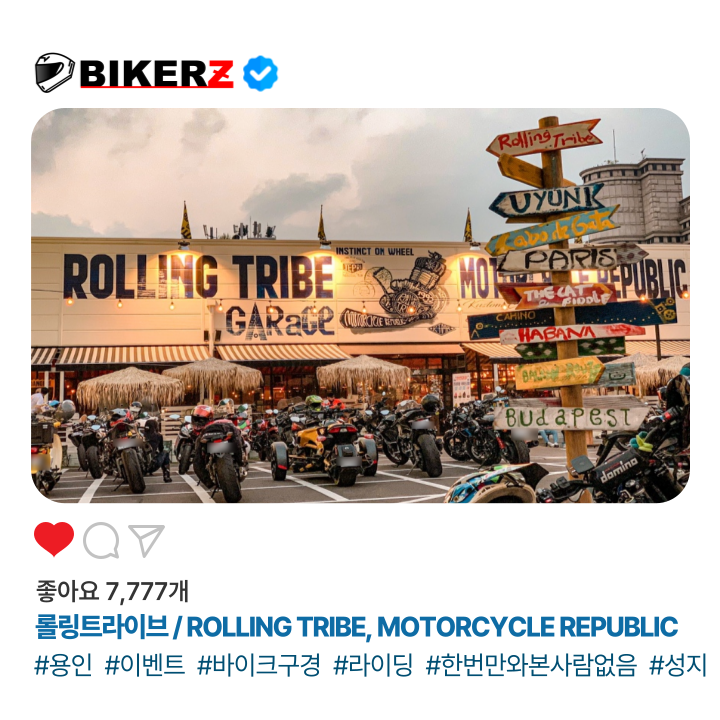This screenshot has height=720, width=720.
Task: Open hashtag #성지
Action: (678, 665)
